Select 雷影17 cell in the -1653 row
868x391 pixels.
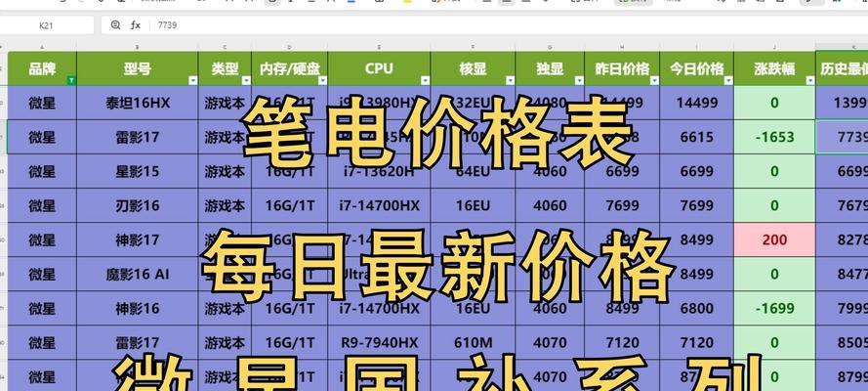tap(138, 138)
